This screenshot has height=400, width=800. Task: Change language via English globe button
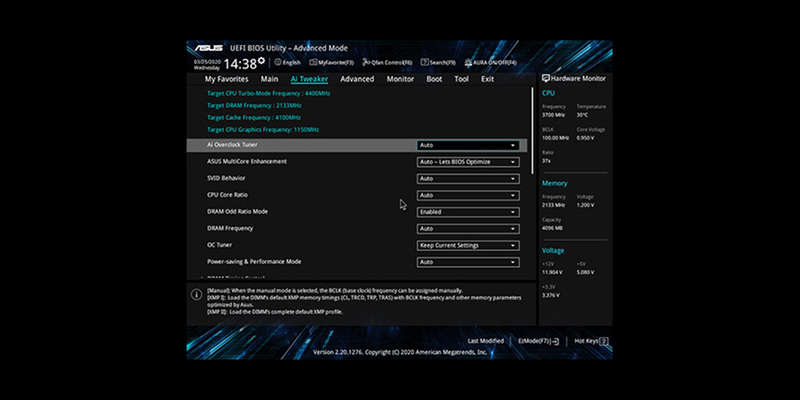pyautogui.click(x=287, y=63)
